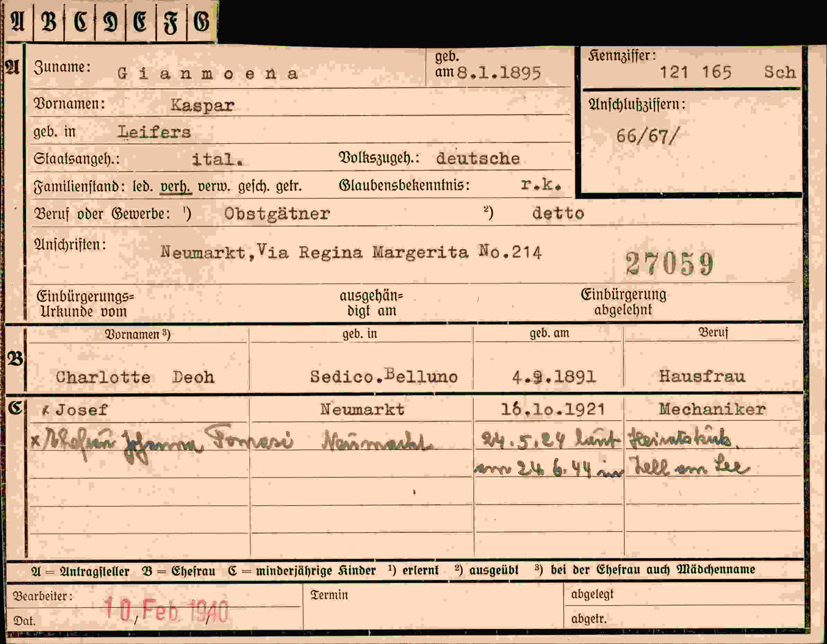Screen dimensions: 827x644
Task: Click the Anschlußziffern value 66/67/
Action: tap(648, 135)
